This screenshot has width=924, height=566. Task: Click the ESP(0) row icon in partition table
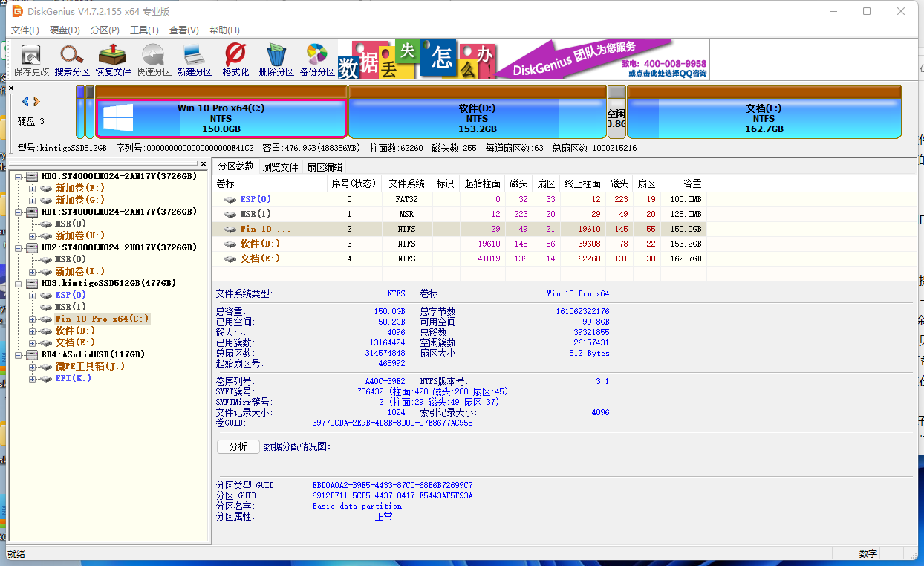[x=230, y=199]
